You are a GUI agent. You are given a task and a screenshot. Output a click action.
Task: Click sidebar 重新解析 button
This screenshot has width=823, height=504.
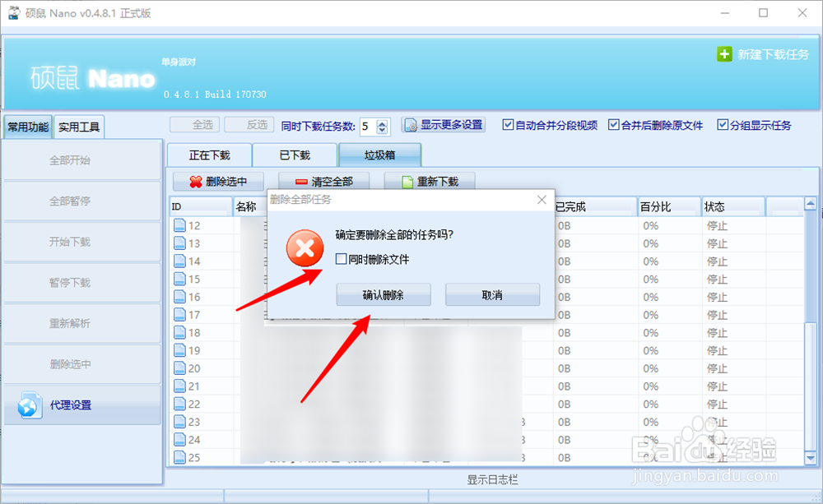coord(82,323)
